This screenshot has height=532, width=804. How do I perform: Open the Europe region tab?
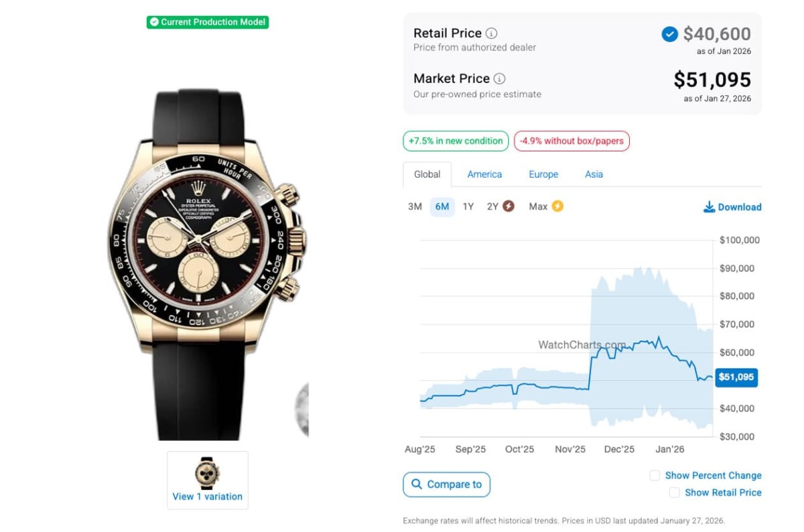coord(543,174)
